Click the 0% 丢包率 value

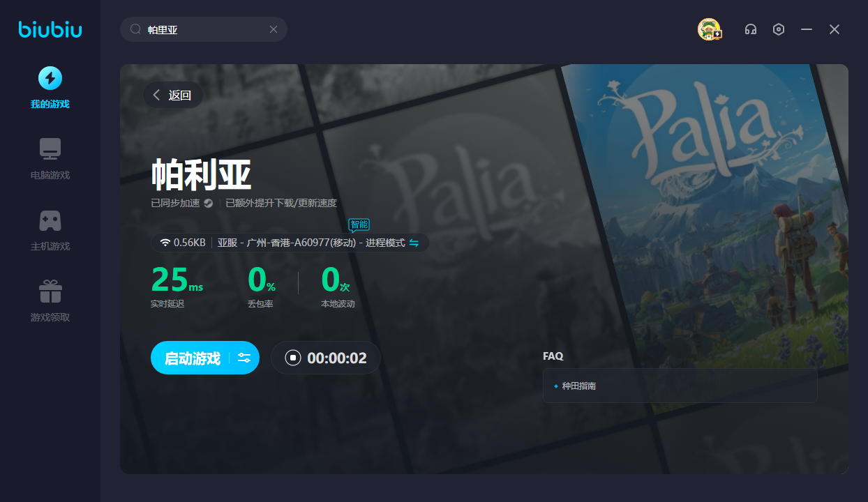[262, 280]
